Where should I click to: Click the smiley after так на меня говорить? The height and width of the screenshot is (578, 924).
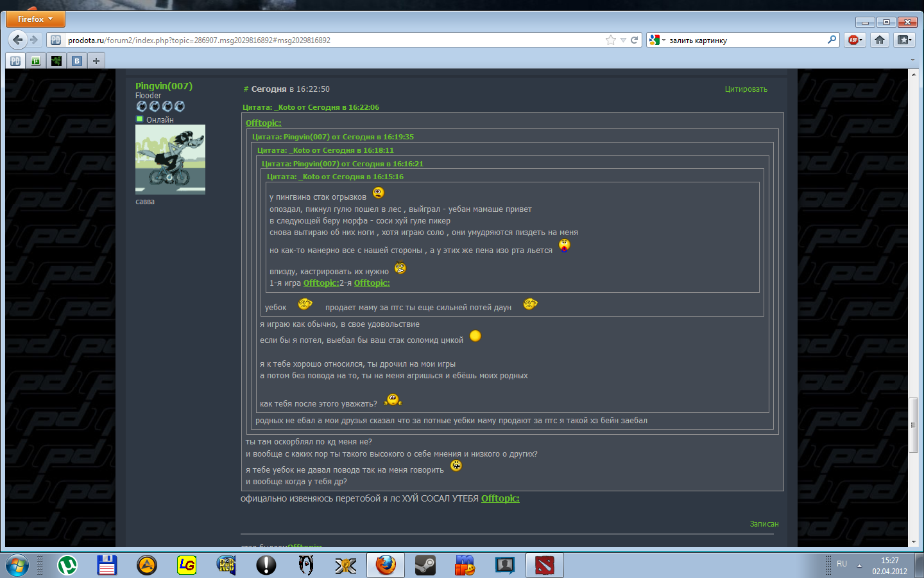[x=456, y=466]
